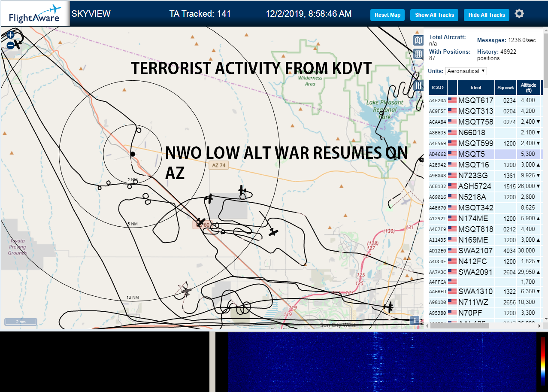
Task: Select aircraft icon near Sun City West
Action: click(x=389, y=307)
